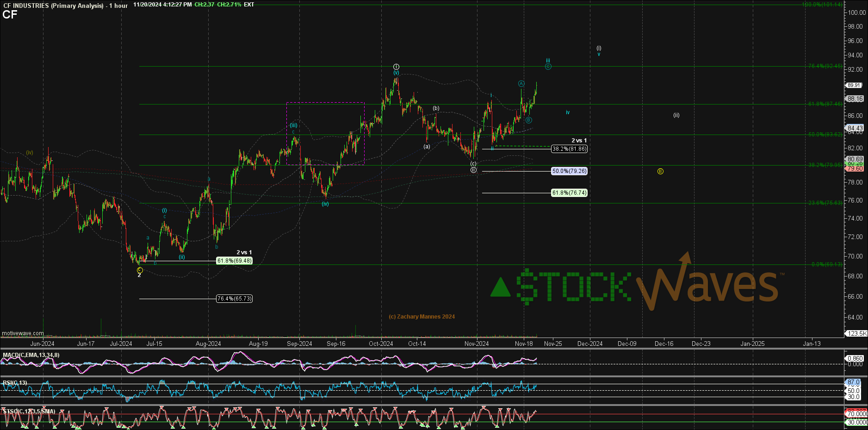
Task: Select the circled B wave label
Action: (528, 120)
